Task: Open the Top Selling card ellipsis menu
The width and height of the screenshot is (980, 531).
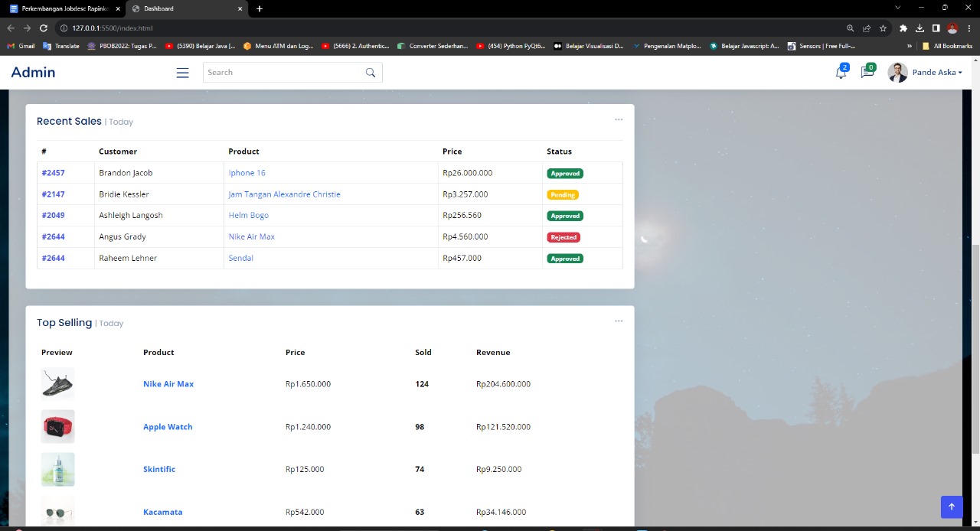Action: point(619,321)
